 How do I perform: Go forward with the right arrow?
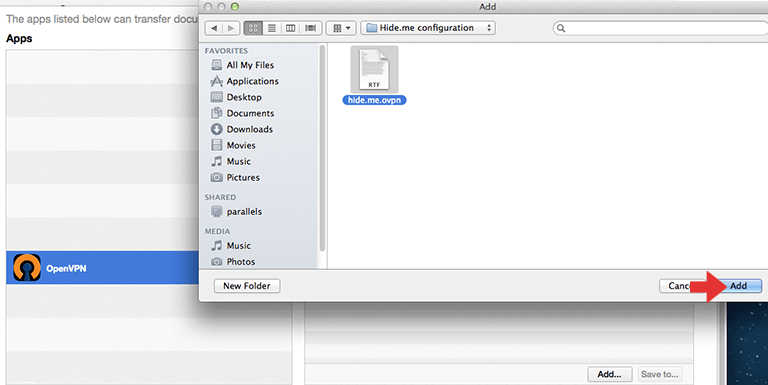click(x=231, y=28)
